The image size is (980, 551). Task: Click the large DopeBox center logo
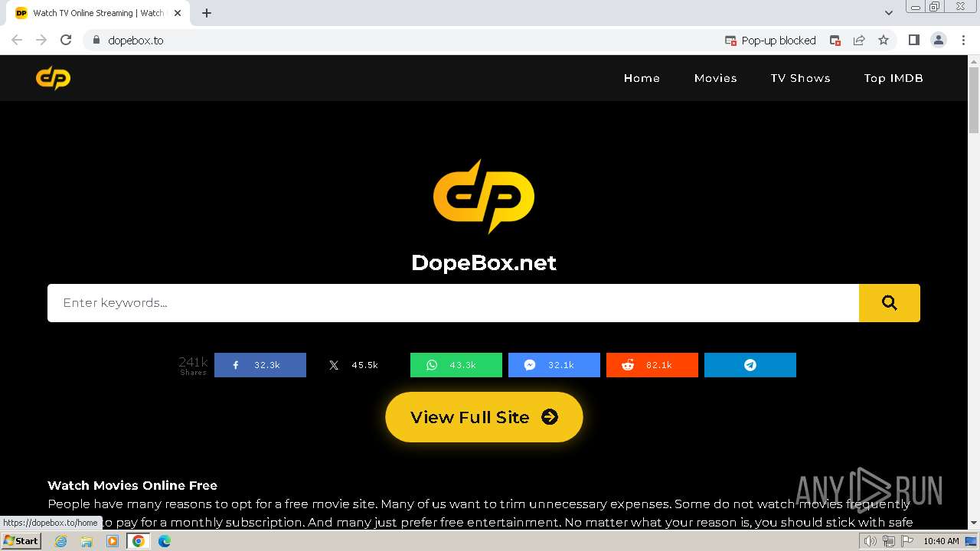tap(484, 197)
